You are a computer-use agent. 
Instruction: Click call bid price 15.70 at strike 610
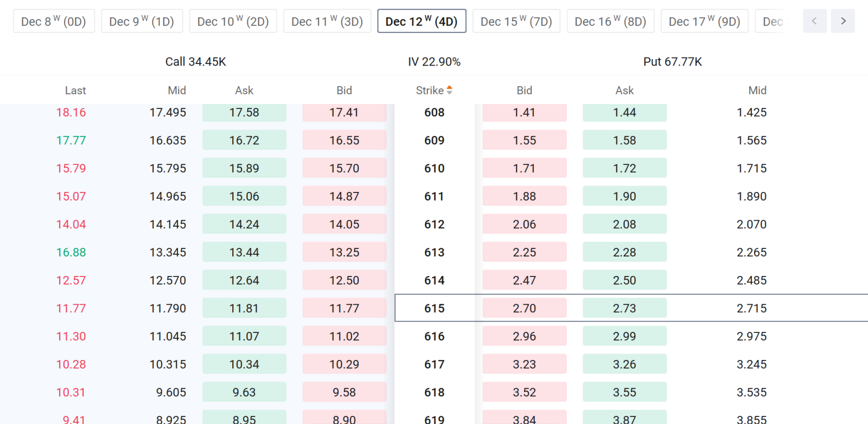point(344,168)
